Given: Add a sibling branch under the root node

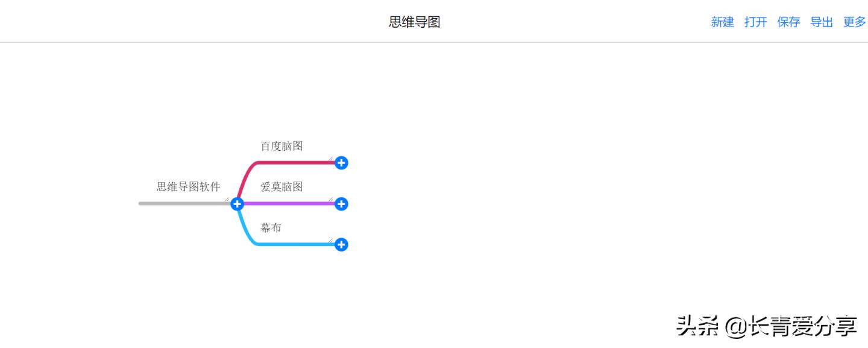Looking at the screenshot, I should click(237, 204).
